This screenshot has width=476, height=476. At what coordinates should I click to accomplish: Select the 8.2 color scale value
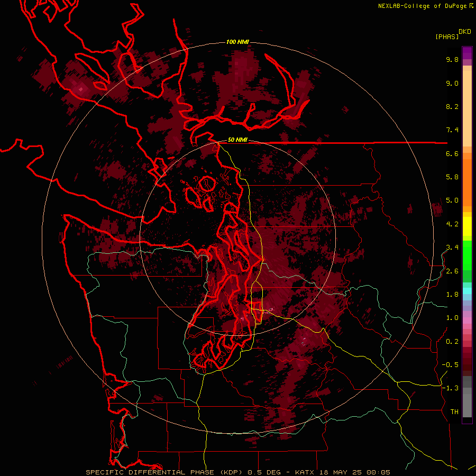tap(452, 106)
